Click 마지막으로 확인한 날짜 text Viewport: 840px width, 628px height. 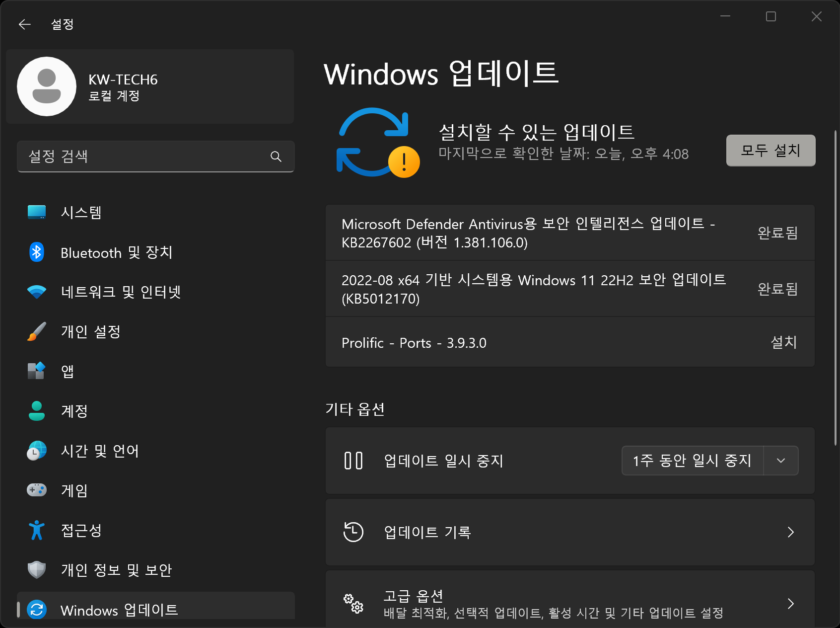563,154
